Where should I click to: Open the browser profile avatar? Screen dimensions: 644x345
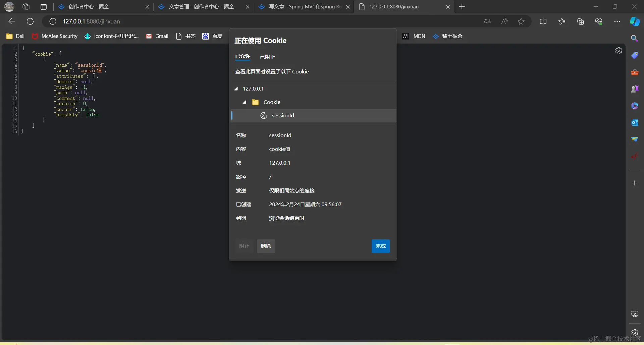click(9, 6)
